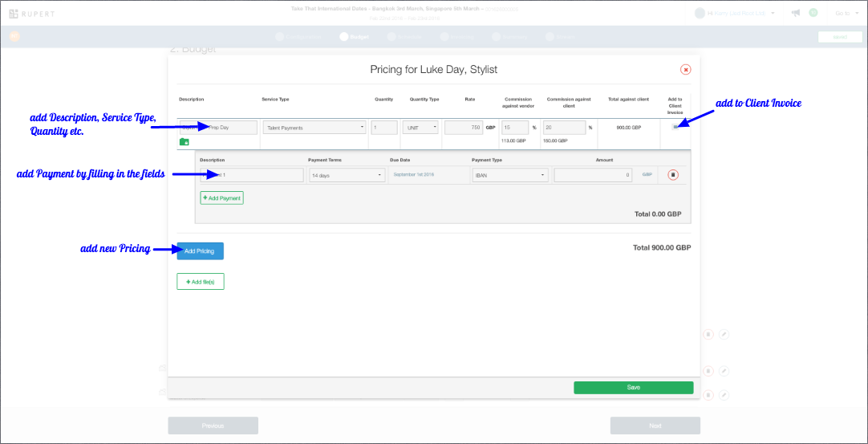Open the Payment Type IBAN dropdown
Viewport: 868px width, 444px height.
tap(510, 175)
